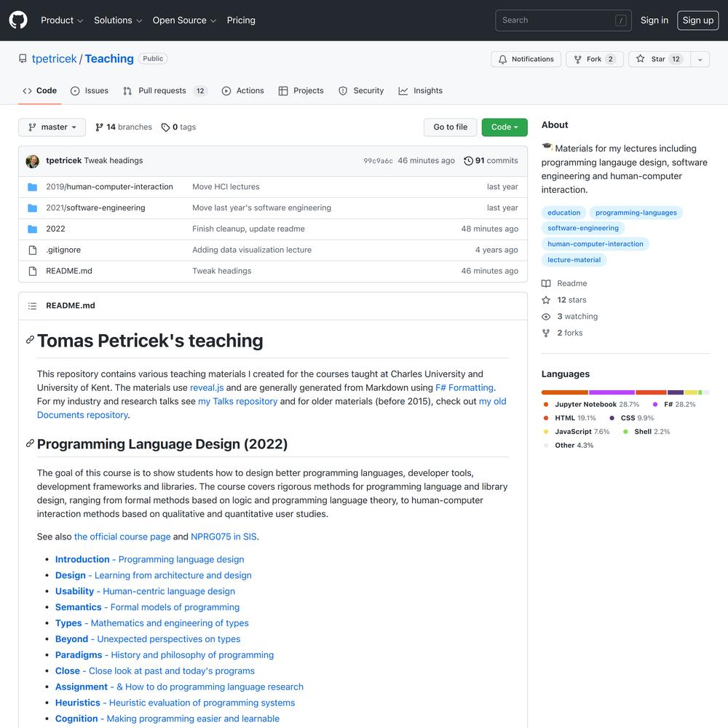Viewport: 728px width, 728px height.
Task: Expand the green Code dropdown
Action: pyautogui.click(x=505, y=127)
